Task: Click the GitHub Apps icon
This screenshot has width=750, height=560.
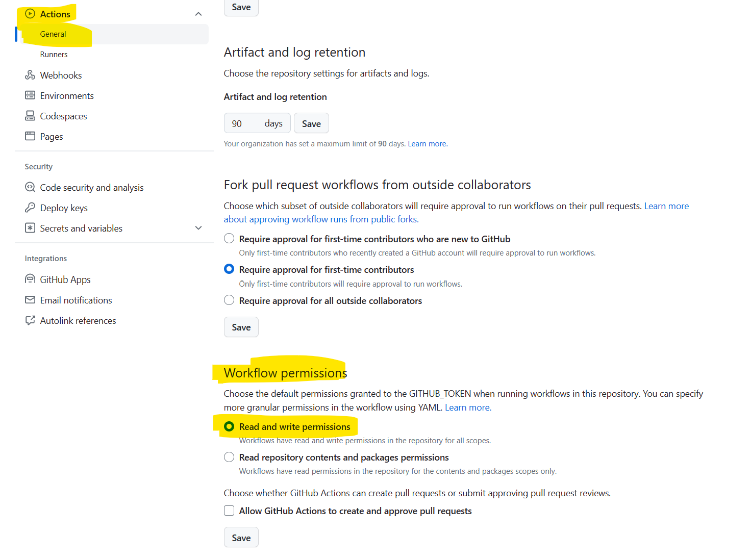Action: tap(30, 279)
